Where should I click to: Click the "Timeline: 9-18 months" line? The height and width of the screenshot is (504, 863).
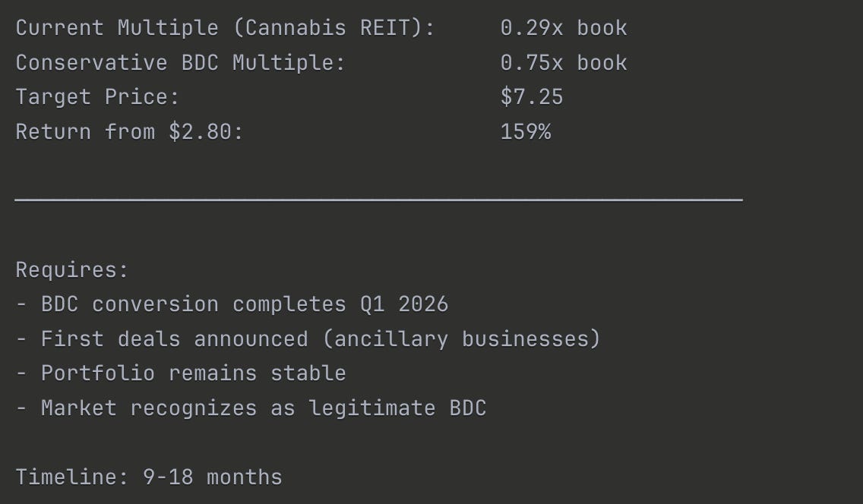coord(149,477)
